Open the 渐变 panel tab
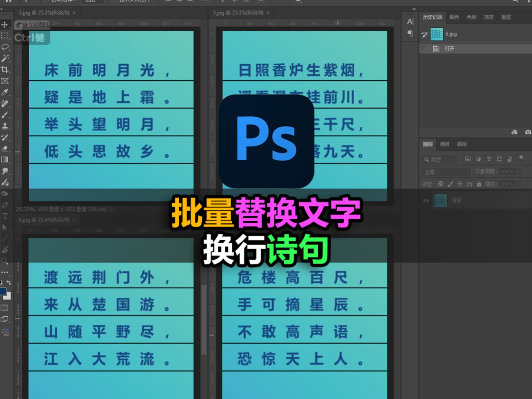Viewport: 532px width, 399px height. tap(489, 17)
